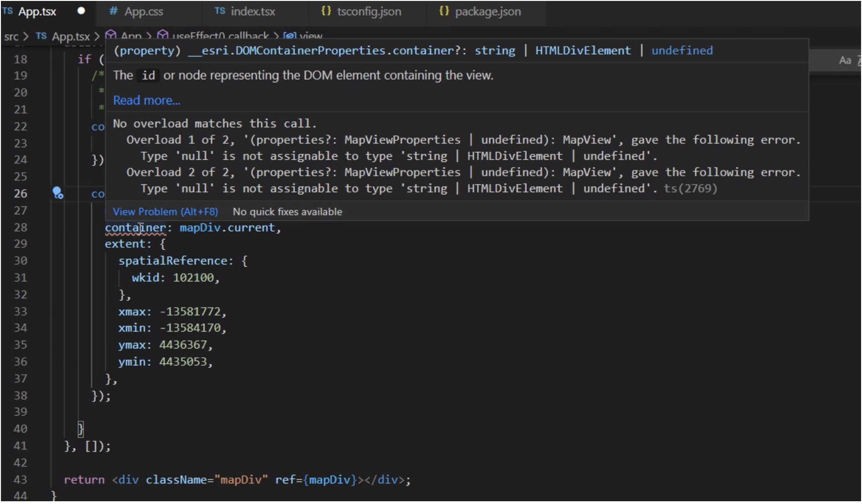Click line number 26 in the gutter
The image size is (862, 504).
pos(20,193)
